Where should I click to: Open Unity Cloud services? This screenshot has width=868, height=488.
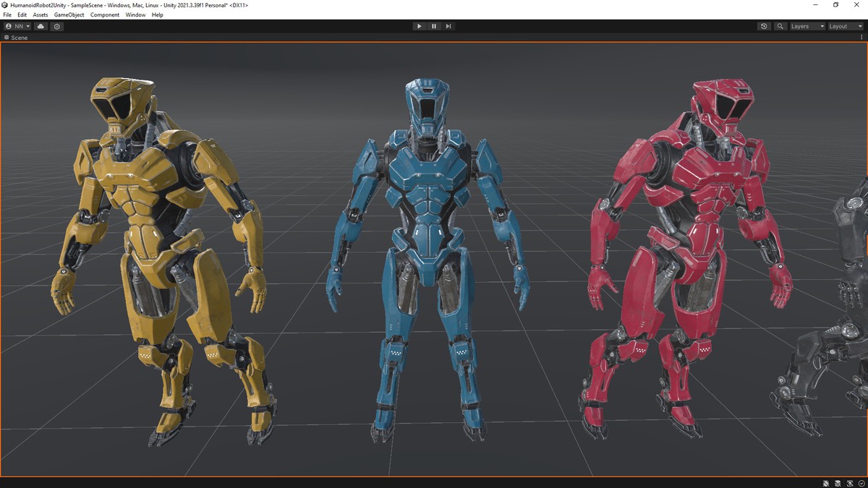click(x=41, y=26)
